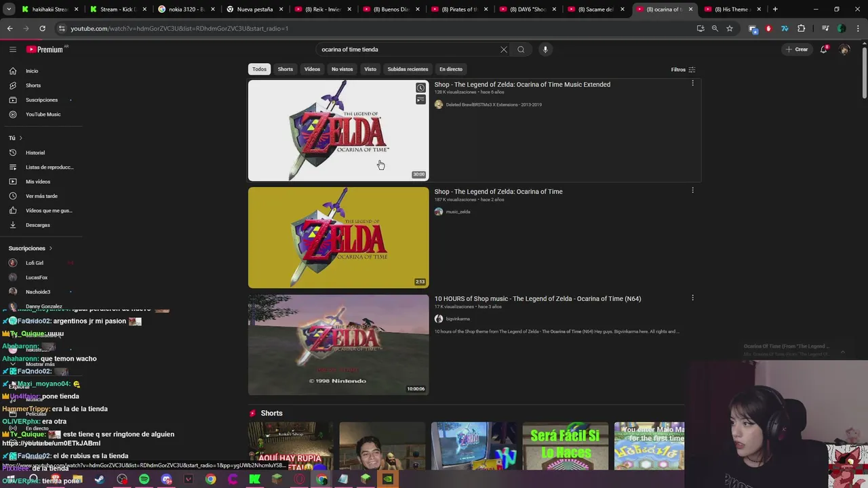Screen dimensions: 868x488
Task: Click the Chrome address bar URL
Action: (180, 28)
